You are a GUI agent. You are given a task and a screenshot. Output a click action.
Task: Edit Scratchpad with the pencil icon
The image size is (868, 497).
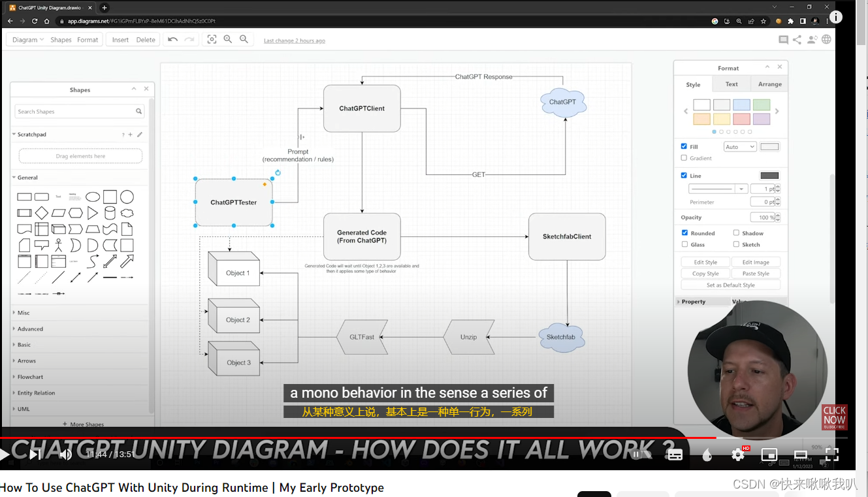(139, 135)
